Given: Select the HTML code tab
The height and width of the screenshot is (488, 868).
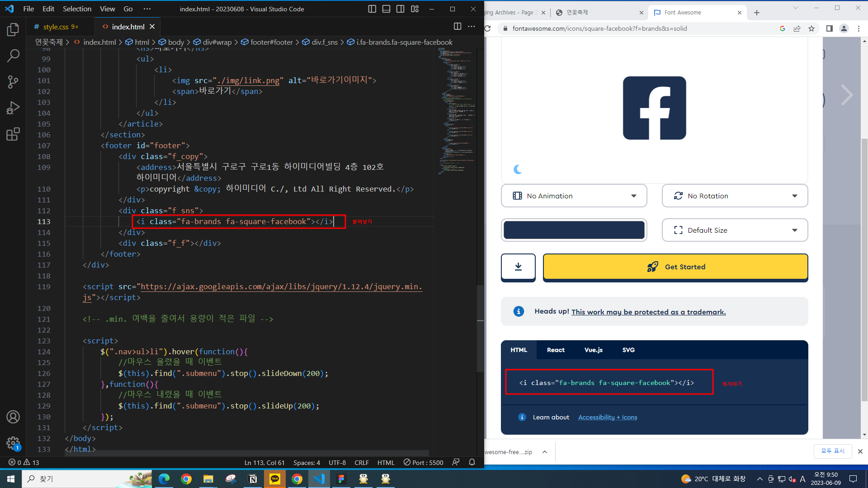Looking at the screenshot, I should (x=519, y=350).
